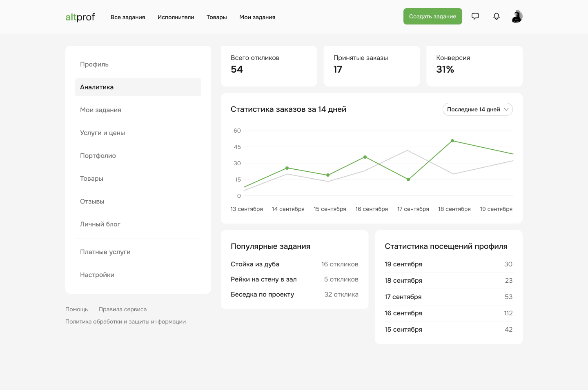Open 'Портфолио' sidebar section

(x=98, y=156)
